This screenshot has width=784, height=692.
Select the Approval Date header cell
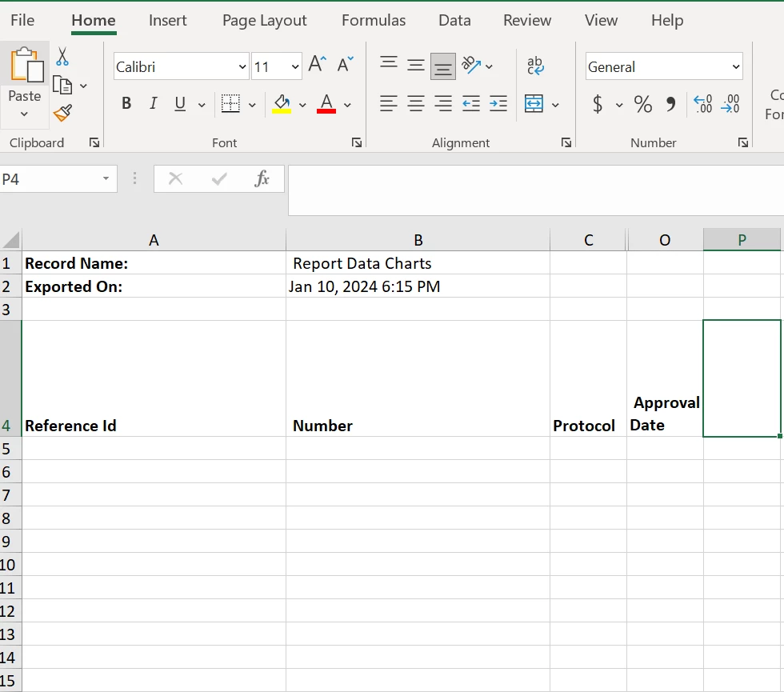click(665, 378)
